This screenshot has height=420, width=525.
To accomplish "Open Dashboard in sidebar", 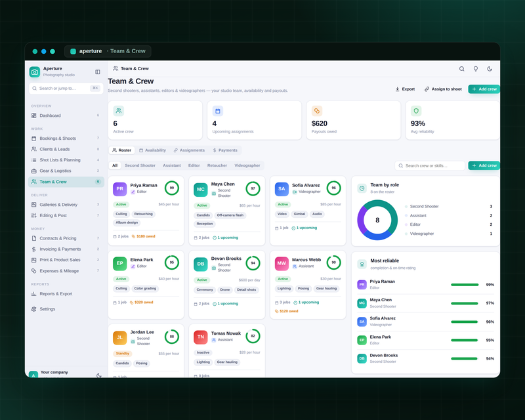I will tap(66, 115).
